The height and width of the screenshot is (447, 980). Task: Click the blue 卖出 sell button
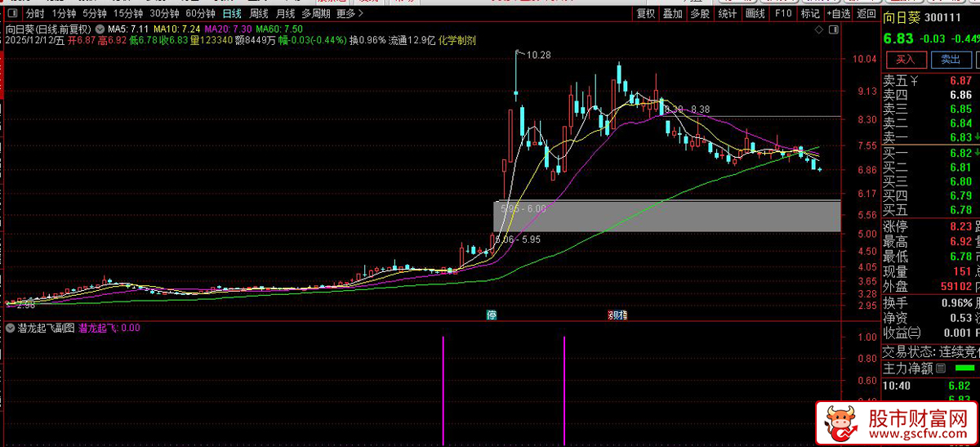(x=951, y=59)
